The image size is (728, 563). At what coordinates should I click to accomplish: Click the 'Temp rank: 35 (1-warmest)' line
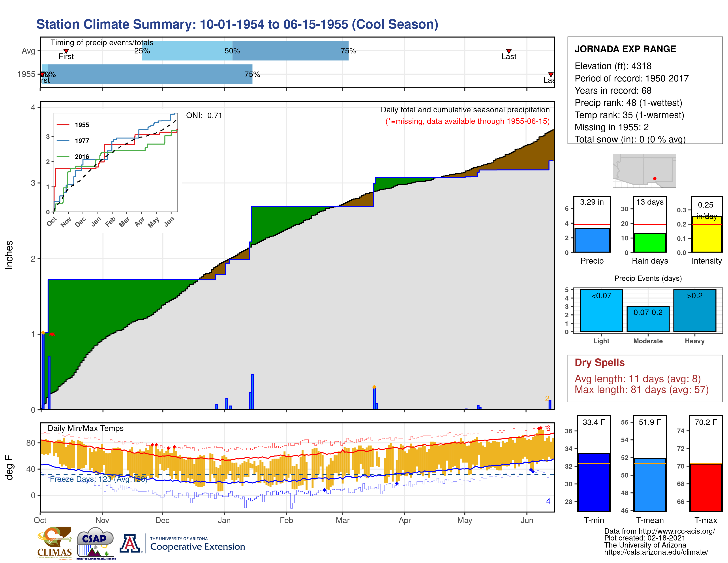click(x=629, y=115)
